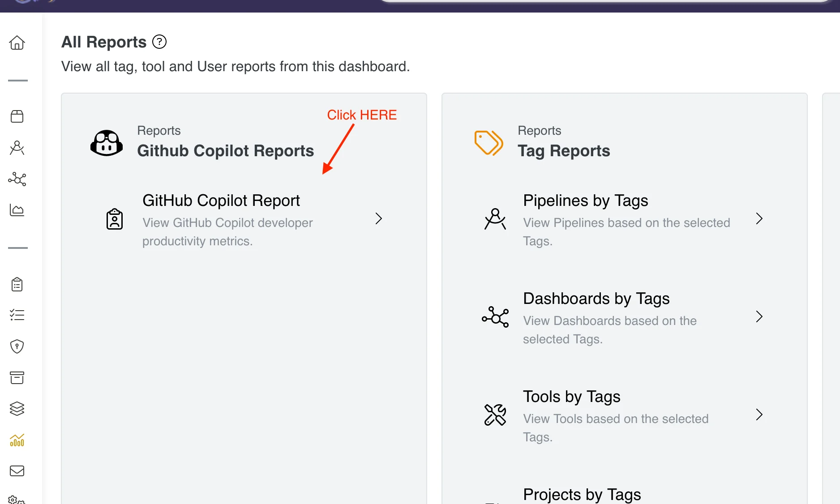Click the help icon beside All Reports
The width and height of the screenshot is (840, 504).
[159, 42]
